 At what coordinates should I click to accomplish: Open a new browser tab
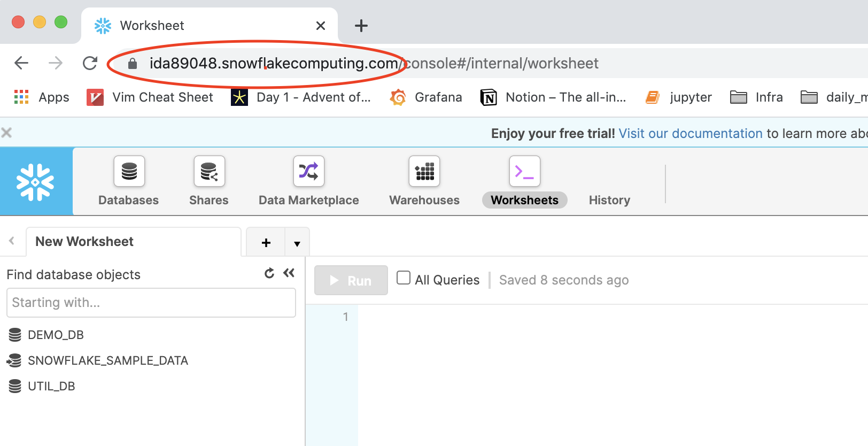[361, 26]
